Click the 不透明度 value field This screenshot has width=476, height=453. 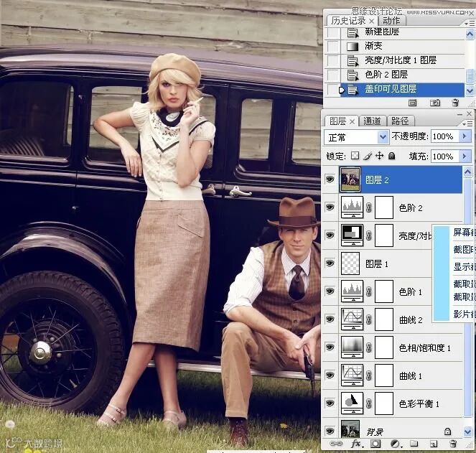point(445,136)
